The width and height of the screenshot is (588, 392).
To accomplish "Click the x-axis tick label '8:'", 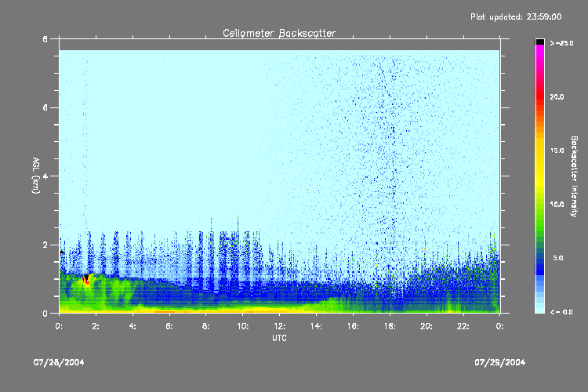I will coord(206,326).
